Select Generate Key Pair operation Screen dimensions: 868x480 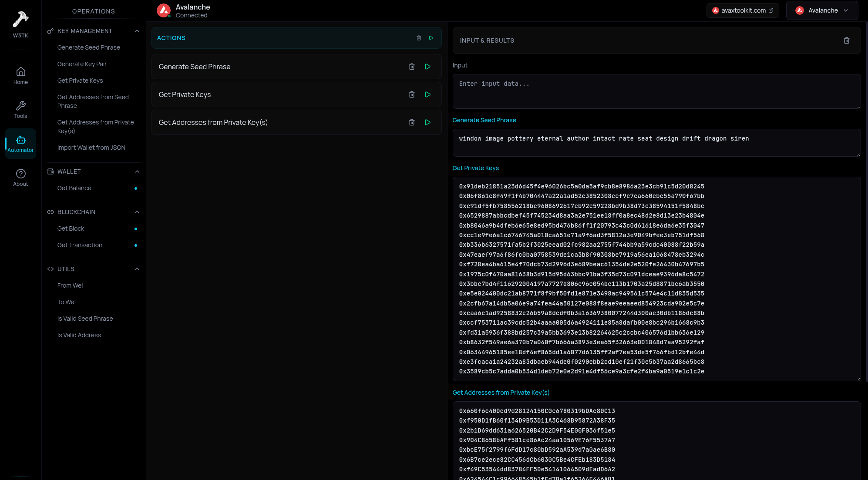click(82, 64)
